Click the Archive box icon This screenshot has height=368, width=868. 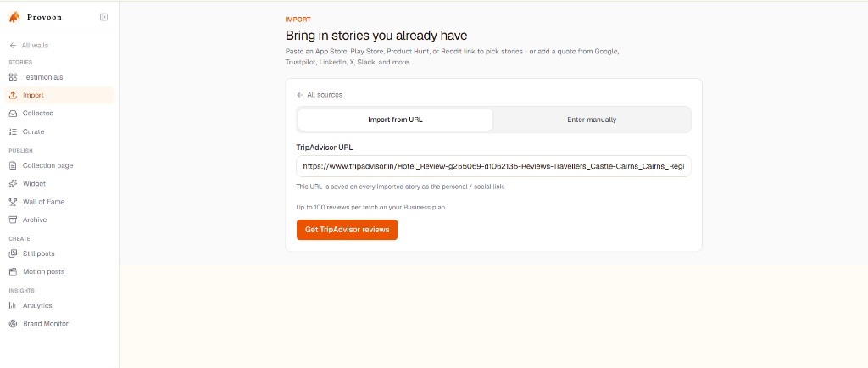click(x=14, y=220)
